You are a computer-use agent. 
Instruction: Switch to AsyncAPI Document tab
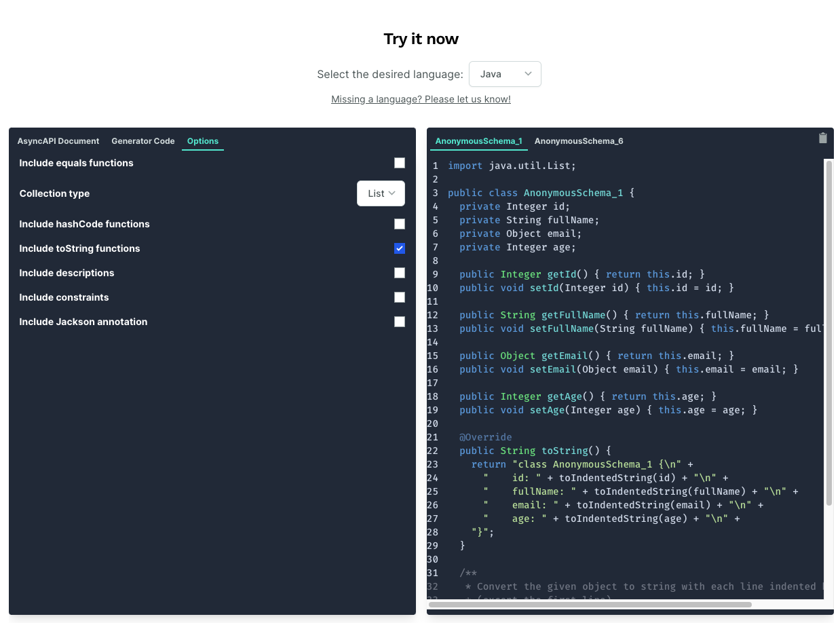[58, 141]
